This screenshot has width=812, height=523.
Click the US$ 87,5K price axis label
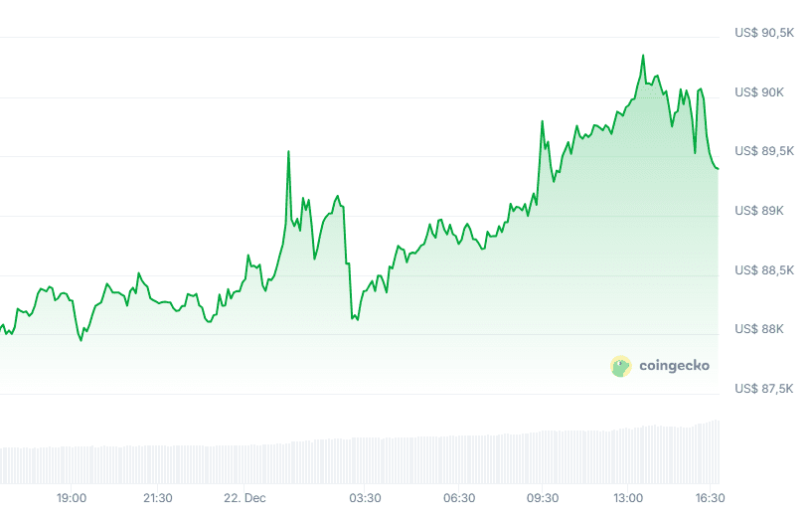(x=764, y=389)
